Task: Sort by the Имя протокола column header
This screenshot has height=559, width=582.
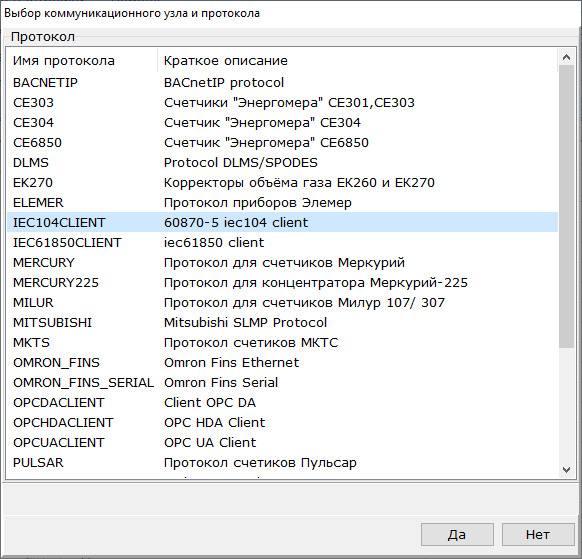Action: pyautogui.click(x=82, y=61)
